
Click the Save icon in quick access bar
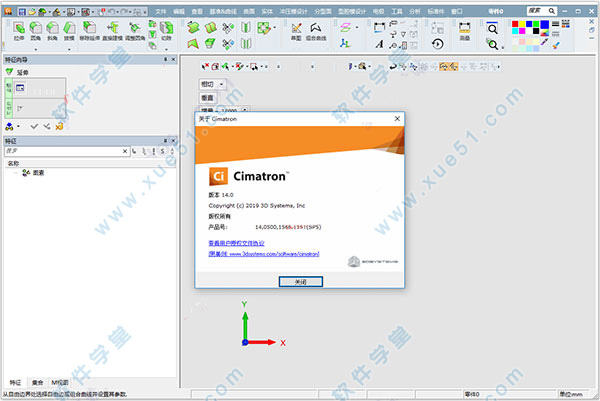click(x=22, y=11)
